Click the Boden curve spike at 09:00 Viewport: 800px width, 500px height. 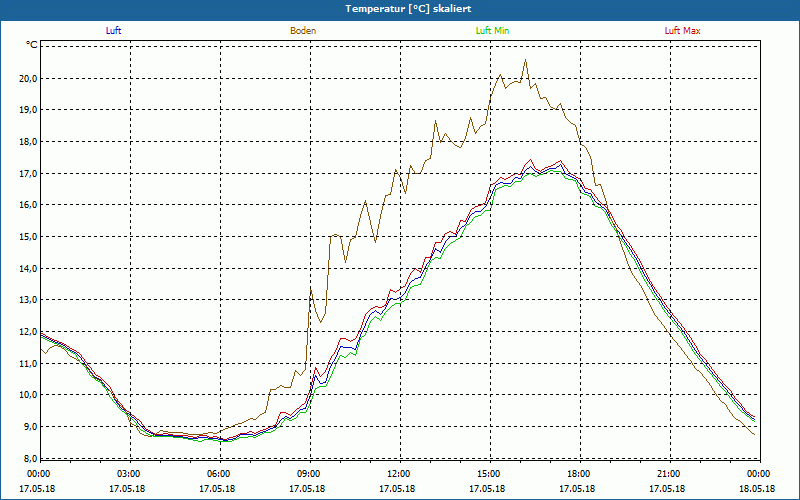point(311,289)
